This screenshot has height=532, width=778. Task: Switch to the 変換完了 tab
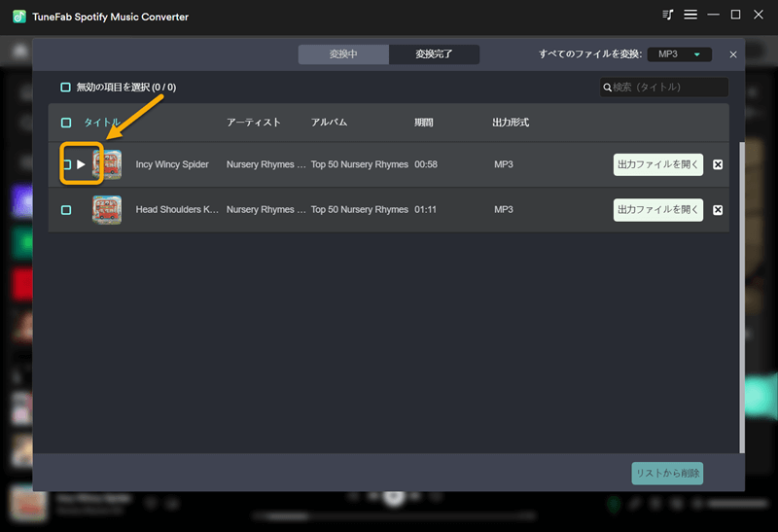click(x=434, y=54)
